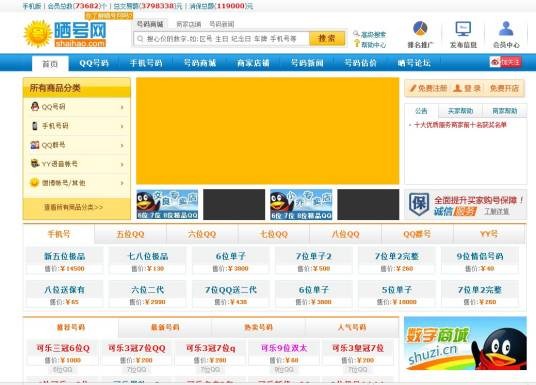This screenshot has width=536, height=385.
Task: View all categories link 查看所有商品分类
Action: [x=73, y=207]
